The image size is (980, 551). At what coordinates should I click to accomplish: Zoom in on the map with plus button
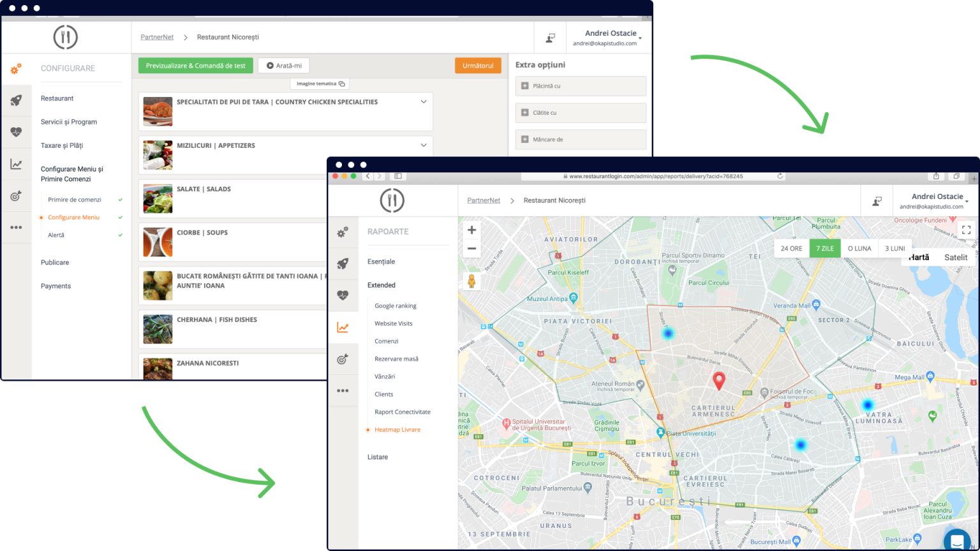[471, 230]
